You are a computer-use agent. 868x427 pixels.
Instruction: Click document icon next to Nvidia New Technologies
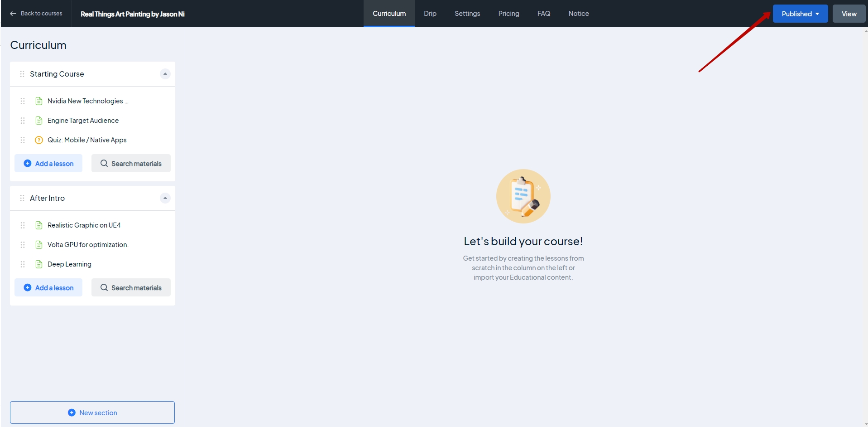coord(39,101)
